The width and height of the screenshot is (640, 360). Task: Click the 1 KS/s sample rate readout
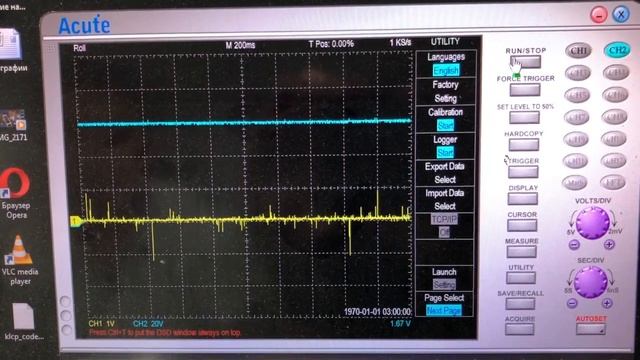[x=400, y=42]
